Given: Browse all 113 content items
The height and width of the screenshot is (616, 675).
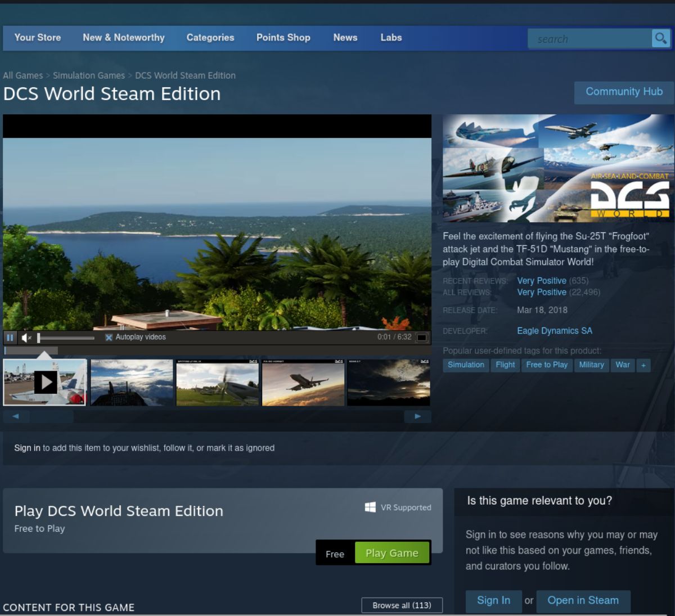Looking at the screenshot, I should 402,605.
